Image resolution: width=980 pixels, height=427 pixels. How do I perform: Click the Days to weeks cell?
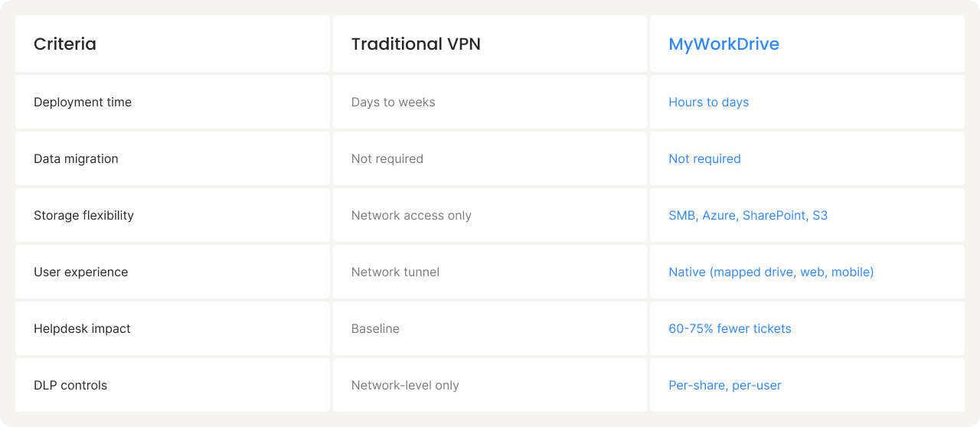[x=393, y=103]
